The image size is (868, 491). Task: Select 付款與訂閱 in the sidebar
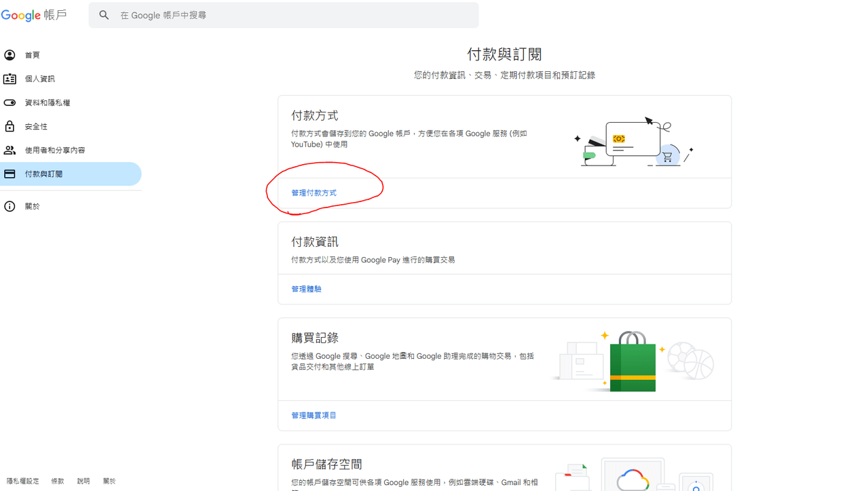click(71, 174)
